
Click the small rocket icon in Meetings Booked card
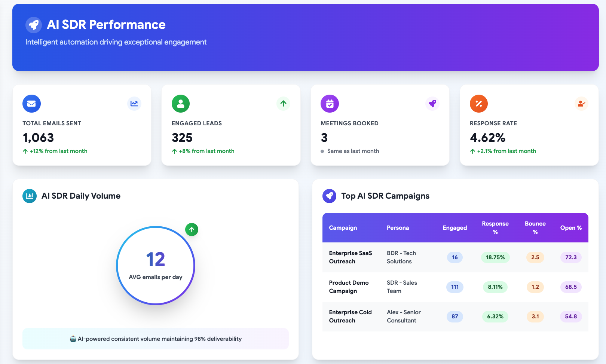point(432,104)
